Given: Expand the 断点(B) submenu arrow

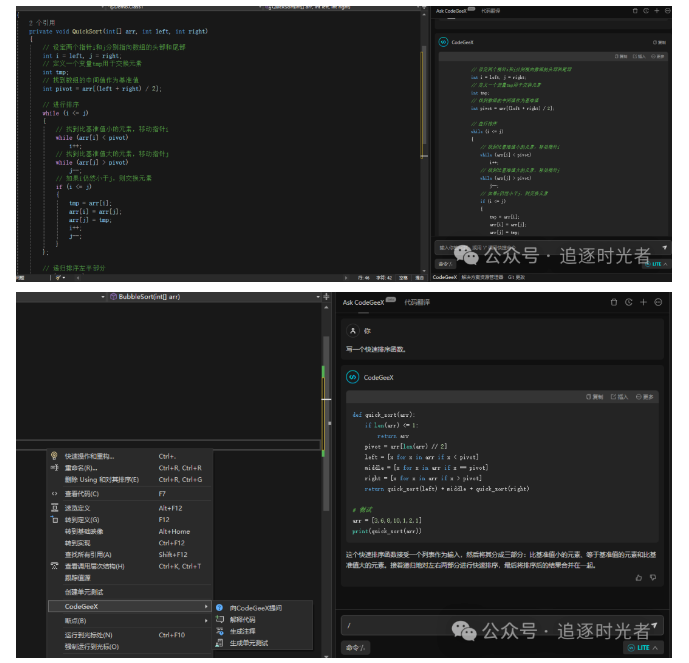Looking at the screenshot, I should (206, 621).
